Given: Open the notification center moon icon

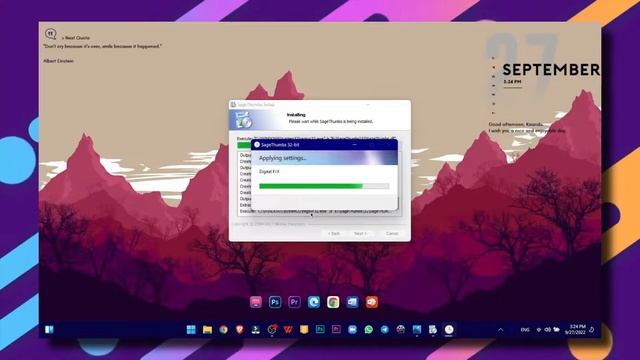Looking at the screenshot, I should 592,330.
